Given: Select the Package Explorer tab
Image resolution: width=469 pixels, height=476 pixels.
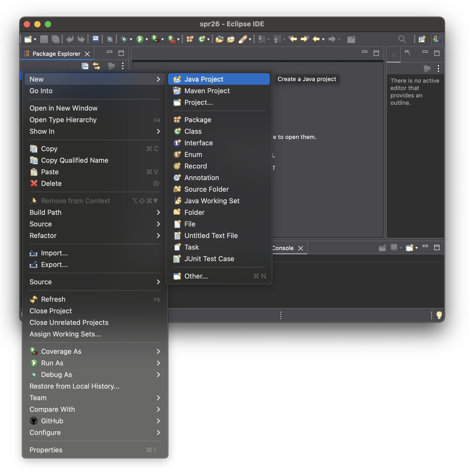Looking at the screenshot, I should pyautogui.click(x=56, y=54).
